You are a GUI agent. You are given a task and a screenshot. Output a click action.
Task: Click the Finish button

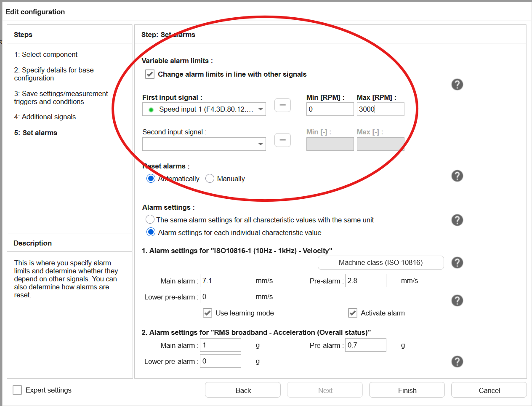coord(407,390)
